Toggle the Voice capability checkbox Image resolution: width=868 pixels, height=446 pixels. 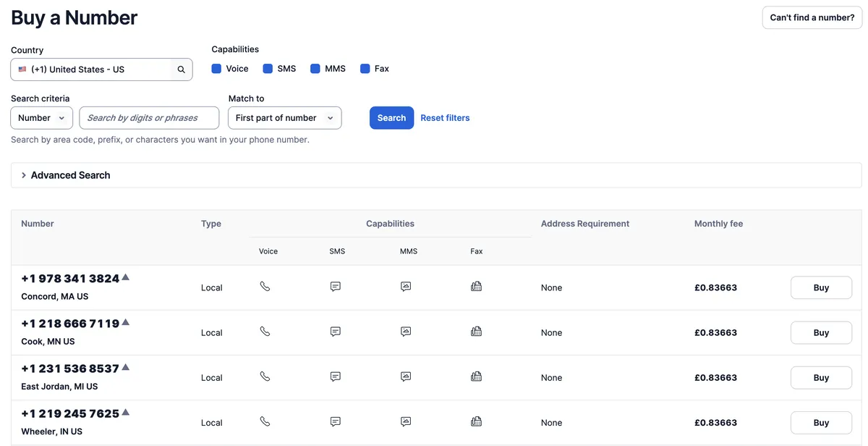tap(216, 69)
